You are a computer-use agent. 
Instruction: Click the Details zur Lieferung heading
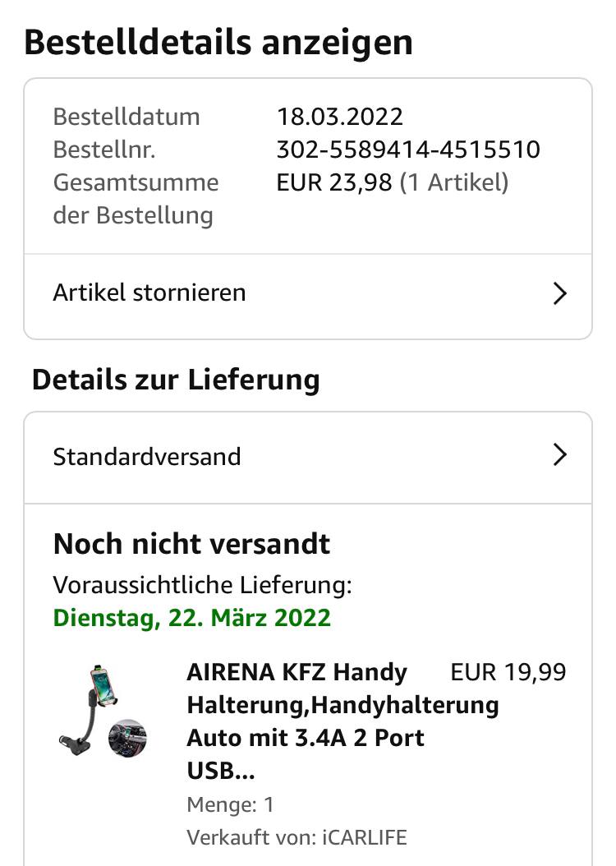[x=176, y=380]
